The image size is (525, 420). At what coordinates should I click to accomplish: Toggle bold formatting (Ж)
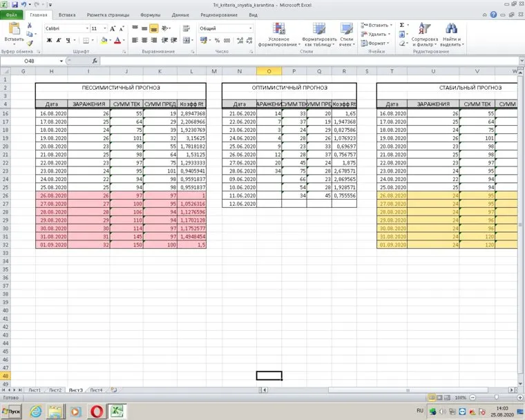click(49, 40)
